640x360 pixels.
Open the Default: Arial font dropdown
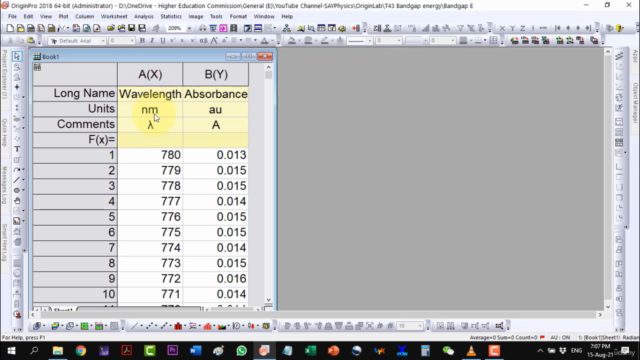click(103, 41)
